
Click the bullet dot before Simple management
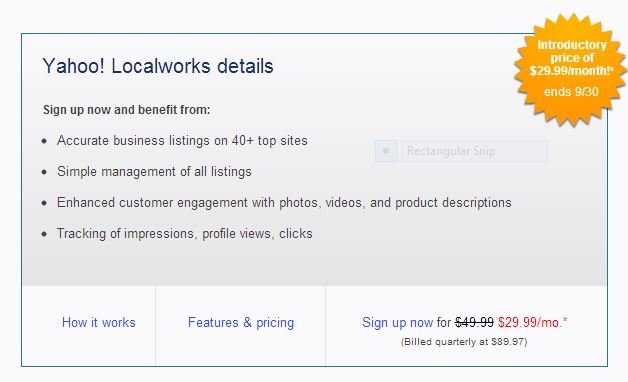44,172
